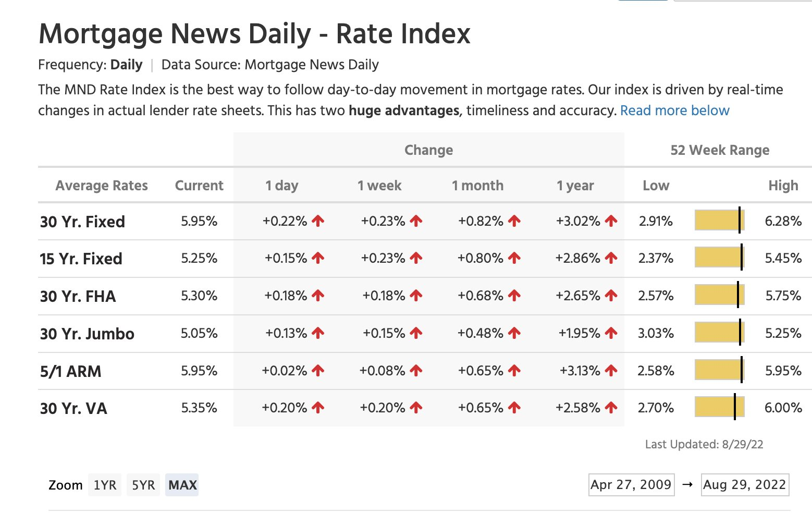Select the MAX zoom range
Viewport: 812px width, 513px height.
[x=182, y=485]
